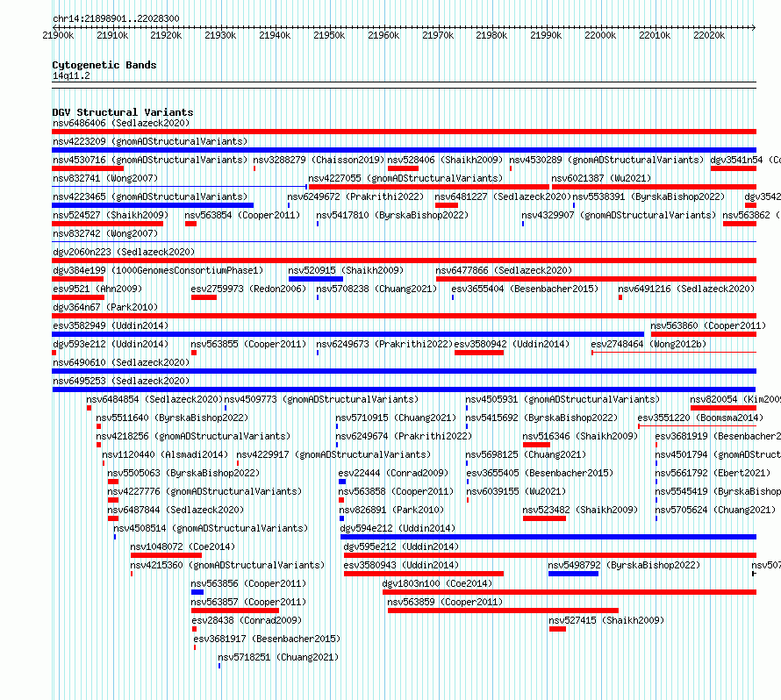This screenshot has height=700, width=781.
Task: Click the nsv832741 (Wong2007) variant label
Action: point(105,178)
